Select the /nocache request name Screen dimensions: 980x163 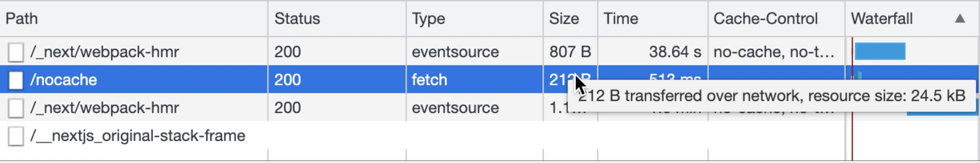(64, 80)
